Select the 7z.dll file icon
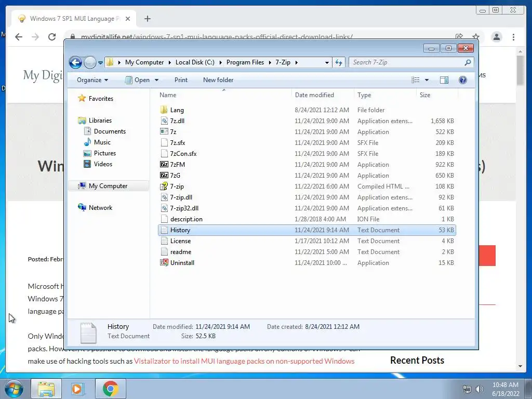Screen dimensions: 532x399 (164, 121)
